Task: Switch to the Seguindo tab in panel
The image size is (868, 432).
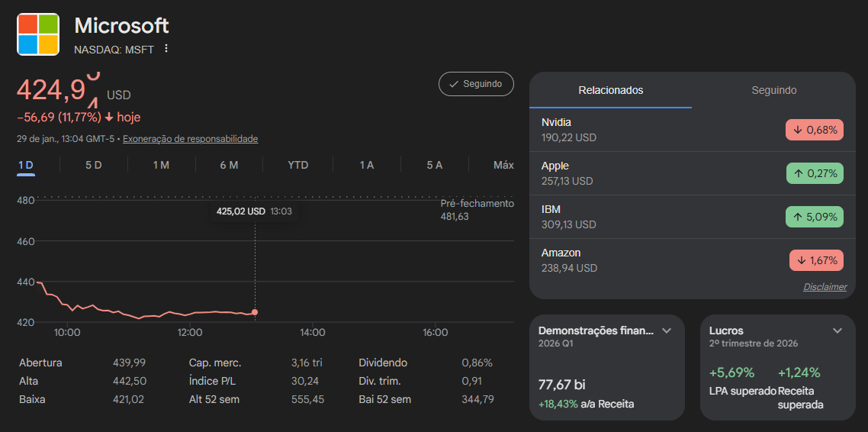Action: pyautogui.click(x=773, y=90)
